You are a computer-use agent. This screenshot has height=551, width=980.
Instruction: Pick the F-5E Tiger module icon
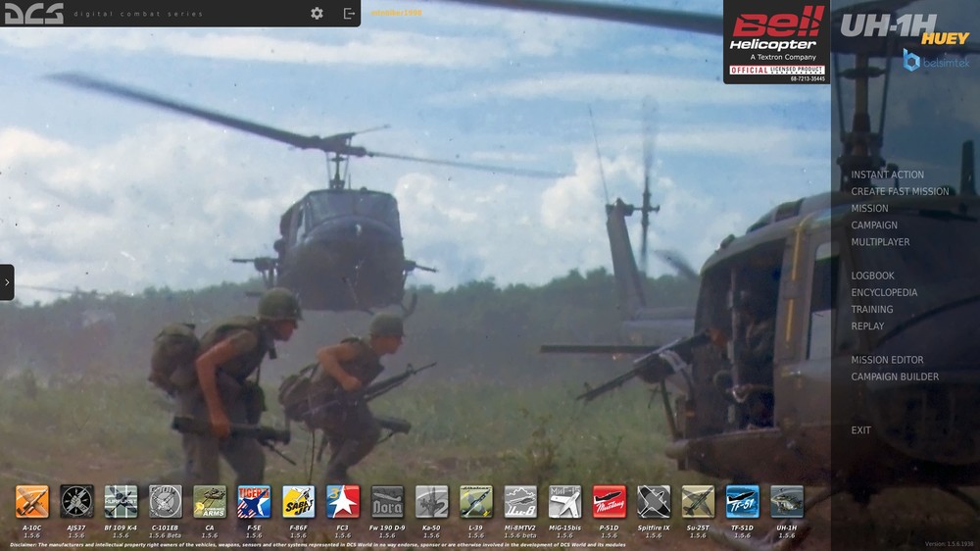(254, 502)
